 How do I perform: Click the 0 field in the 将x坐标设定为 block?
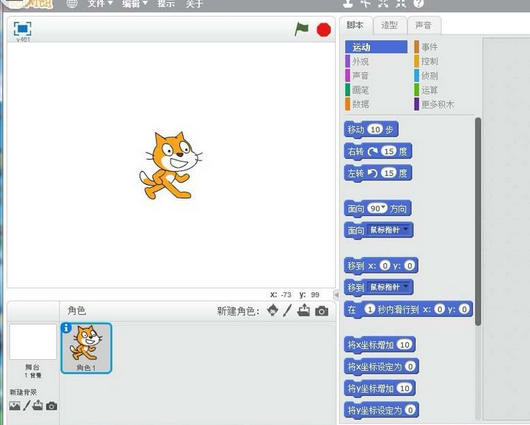(410, 366)
